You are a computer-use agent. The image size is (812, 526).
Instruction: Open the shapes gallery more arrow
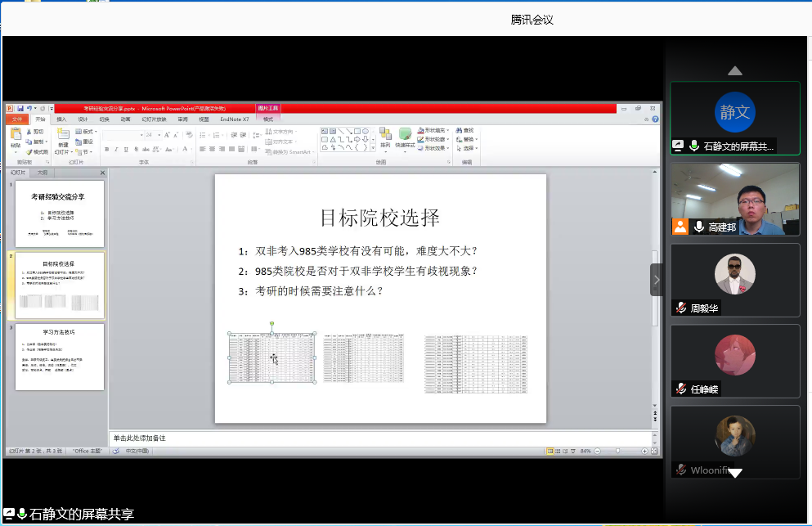pyautogui.click(x=374, y=147)
